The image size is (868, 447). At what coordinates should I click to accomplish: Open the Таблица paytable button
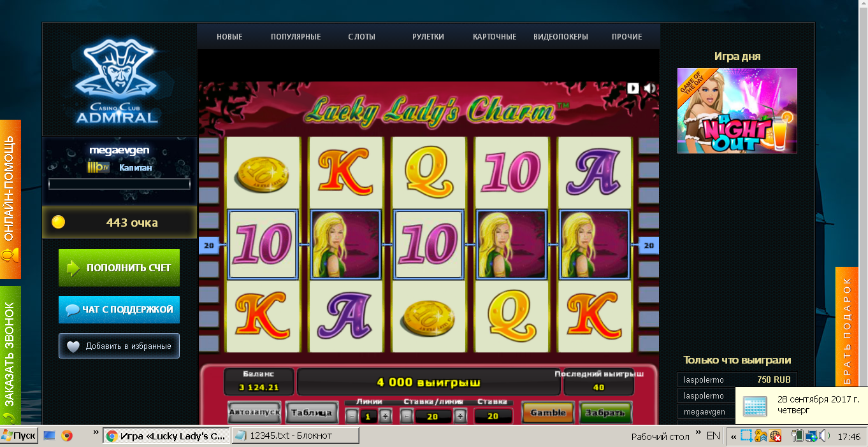(312, 413)
